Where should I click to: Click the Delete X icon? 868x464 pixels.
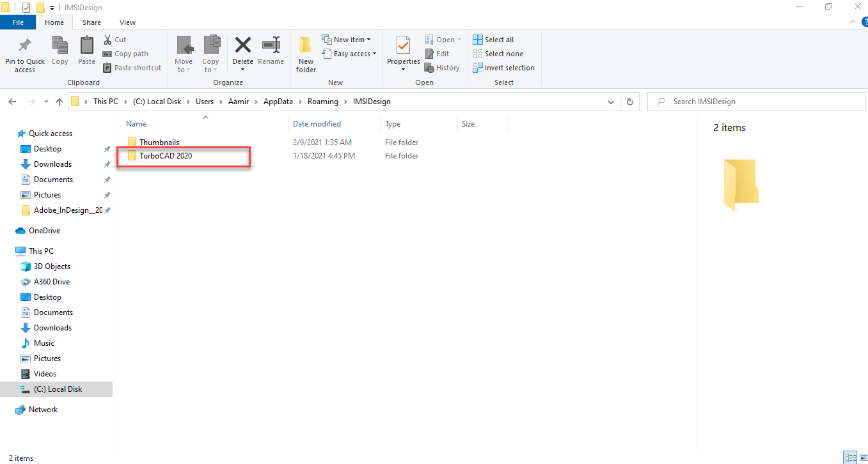(242, 45)
